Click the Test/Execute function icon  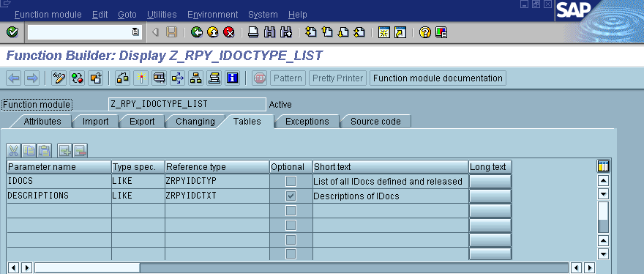(x=159, y=78)
